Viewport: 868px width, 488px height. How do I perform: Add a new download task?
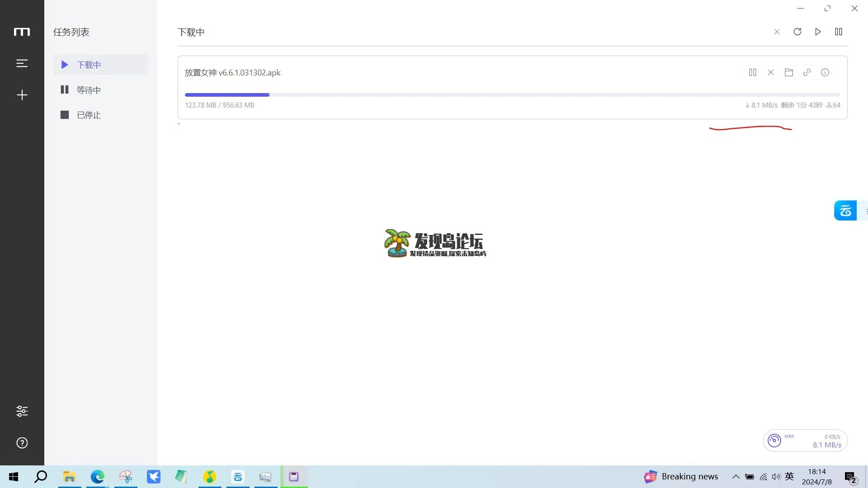click(x=22, y=95)
